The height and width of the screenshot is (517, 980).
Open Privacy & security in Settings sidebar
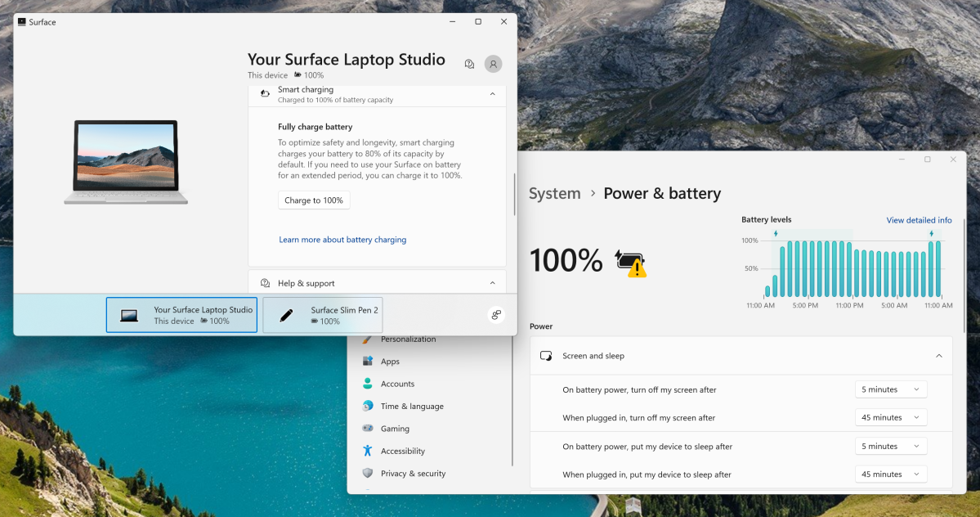tap(413, 474)
